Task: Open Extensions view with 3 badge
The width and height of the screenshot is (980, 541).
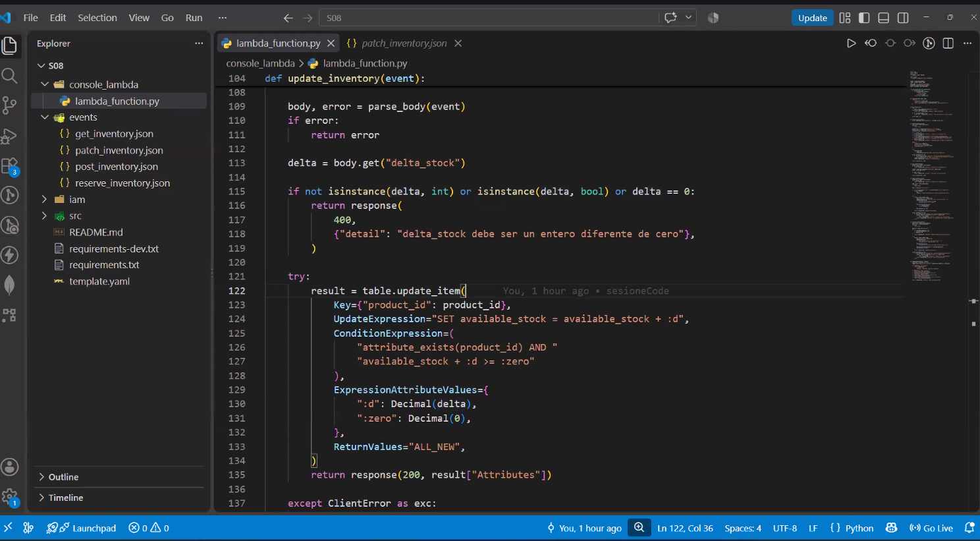Action: coord(10,166)
